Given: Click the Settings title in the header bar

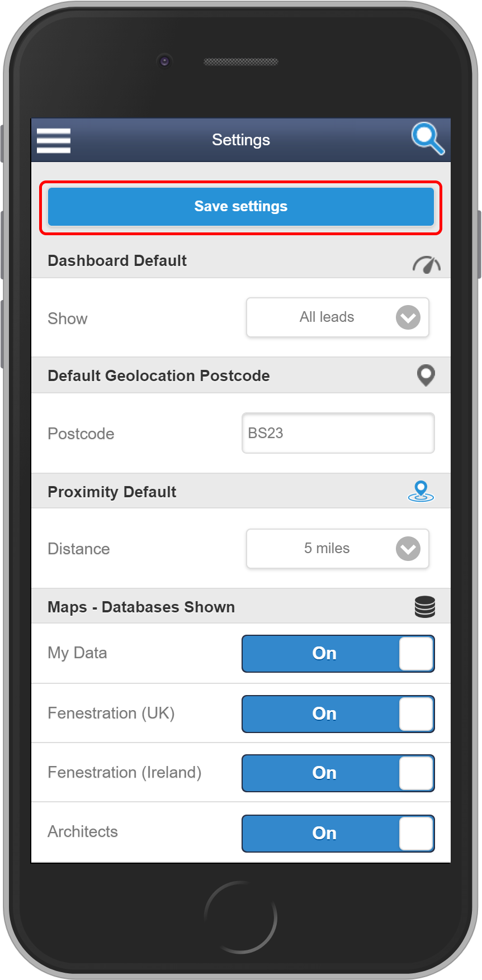Looking at the screenshot, I should pos(240,140).
